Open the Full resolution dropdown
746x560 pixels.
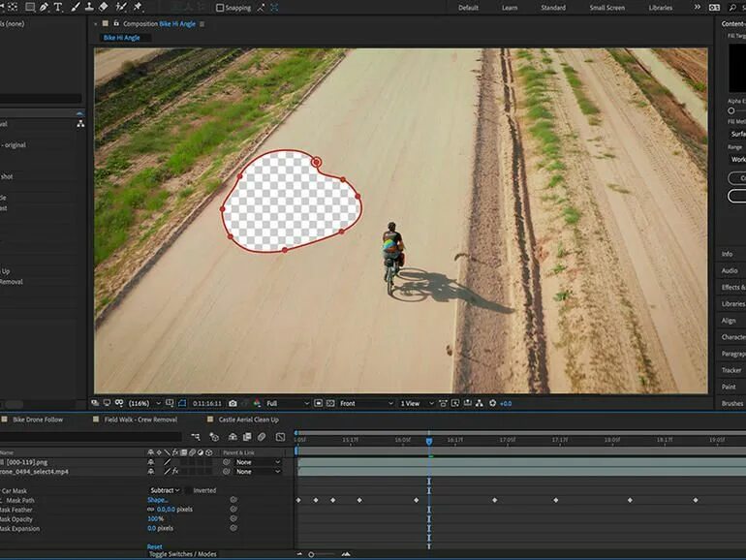point(288,403)
